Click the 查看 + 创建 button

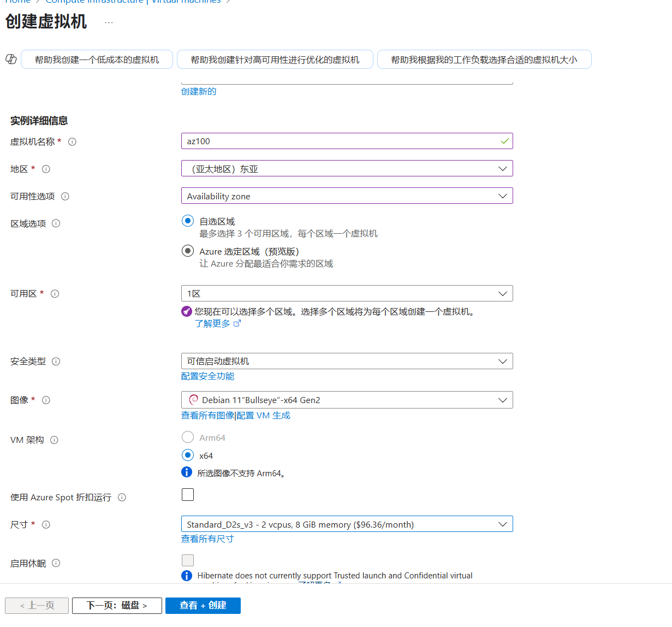point(203,605)
